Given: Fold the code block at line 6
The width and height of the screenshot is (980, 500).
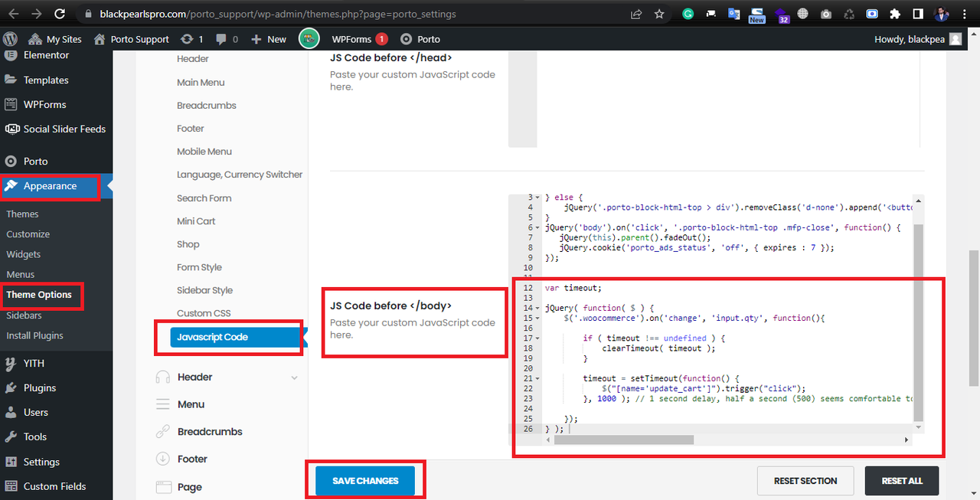Looking at the screenshot, I should pyautogui.click(x=537, y=228).
